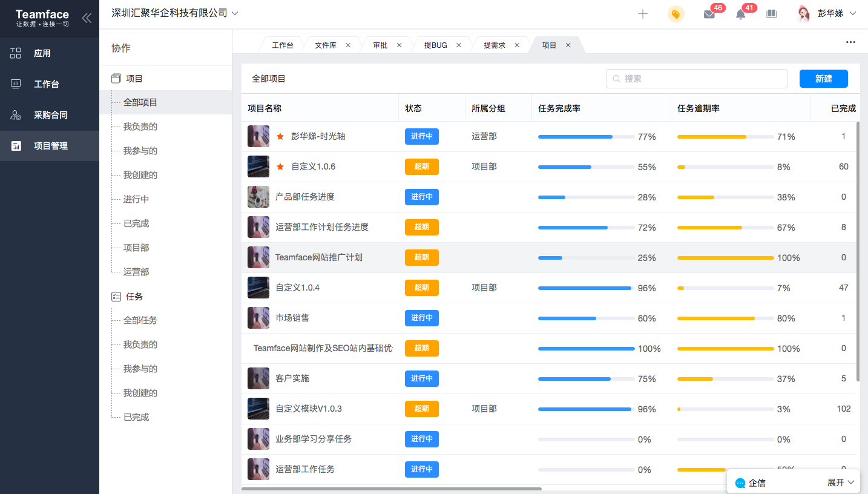Open notifications bell with 41 badge
This screenshot has height=494, width=868.
740,14
